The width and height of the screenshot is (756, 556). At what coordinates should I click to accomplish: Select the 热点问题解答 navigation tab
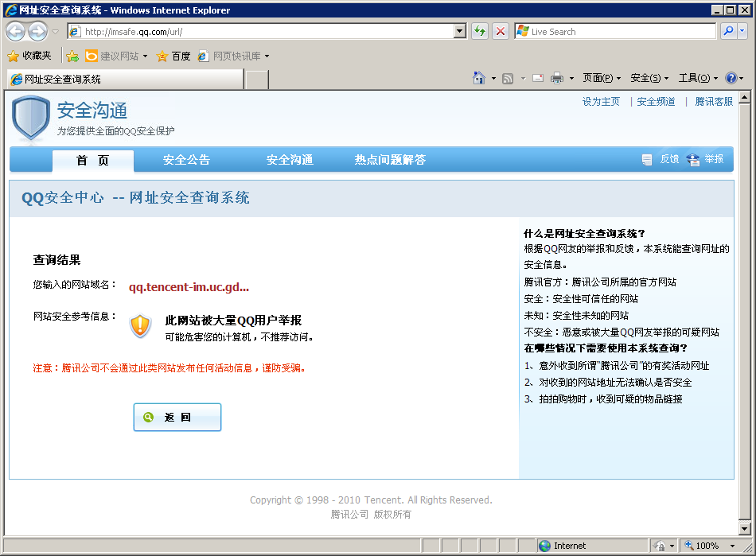390,160
